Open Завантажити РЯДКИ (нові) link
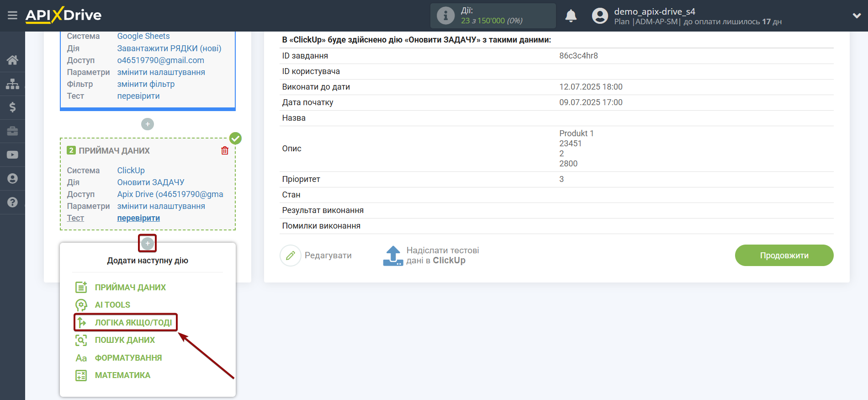Screen dimensions: 868x400 [169, 48]
